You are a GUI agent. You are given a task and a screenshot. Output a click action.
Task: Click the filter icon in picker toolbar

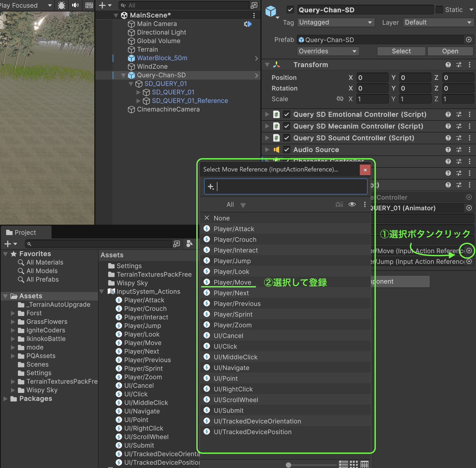click(x=339, y=205)
